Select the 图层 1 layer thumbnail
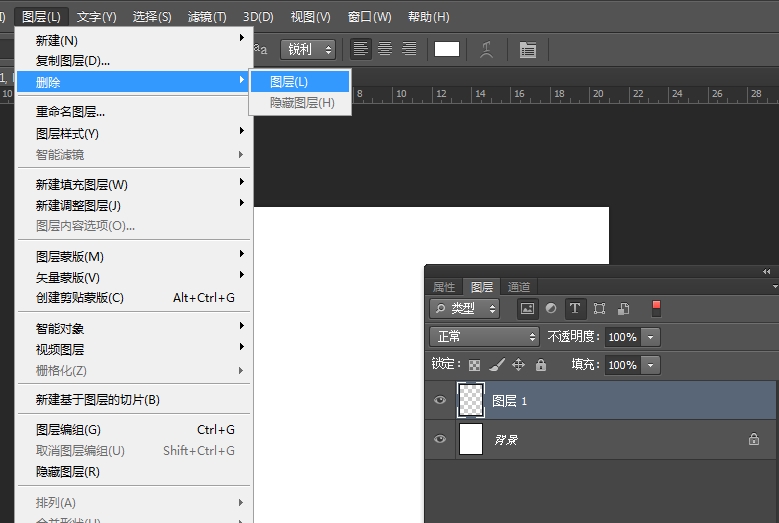 point(470,401)
